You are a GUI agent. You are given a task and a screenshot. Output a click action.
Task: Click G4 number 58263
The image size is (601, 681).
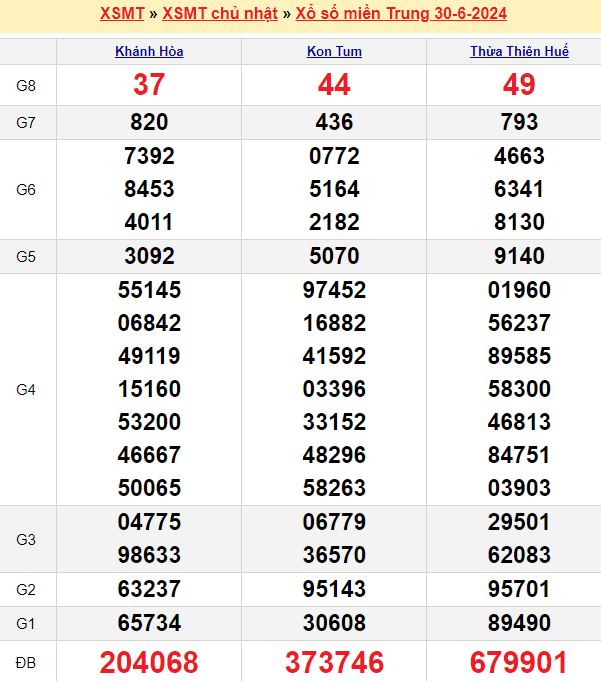click(334, 488)
